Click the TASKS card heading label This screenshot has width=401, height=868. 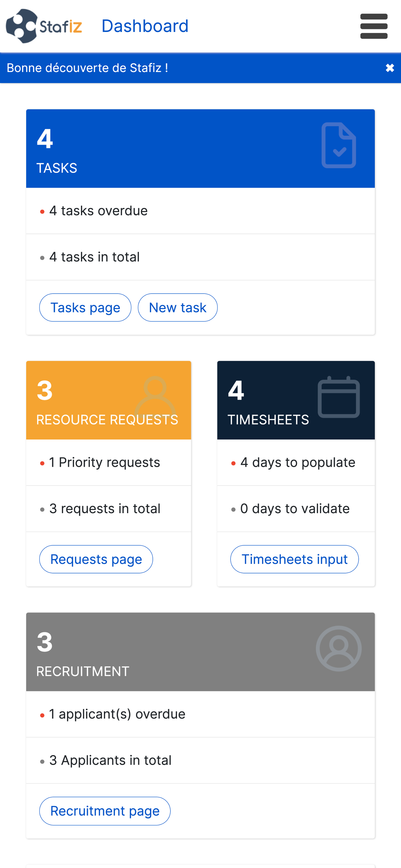(57, 168)
